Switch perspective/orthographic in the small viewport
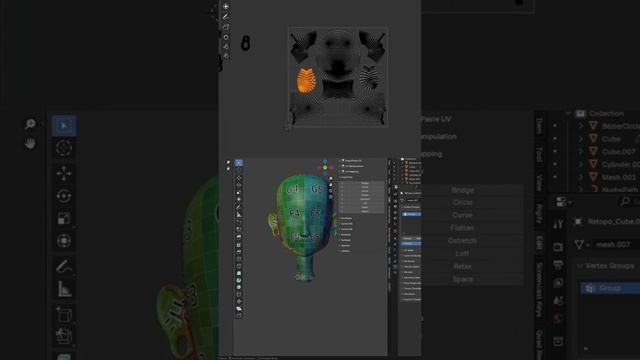 tap(331, 197)
